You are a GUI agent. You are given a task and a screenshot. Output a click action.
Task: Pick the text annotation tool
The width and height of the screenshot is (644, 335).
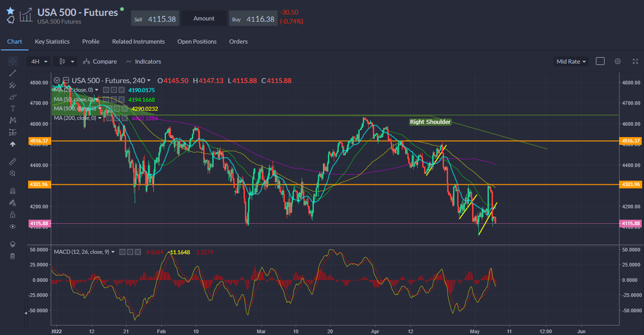pyautogui.click(x=13, y=108)
